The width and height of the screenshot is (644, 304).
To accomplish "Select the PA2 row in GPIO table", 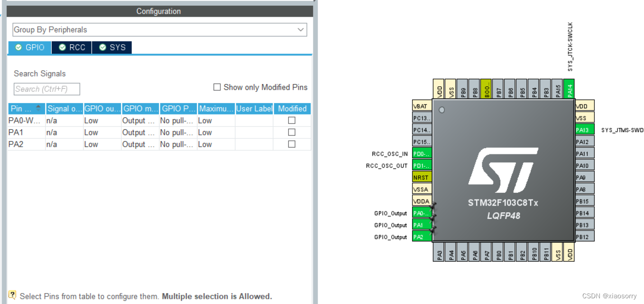I will [159, 144].
